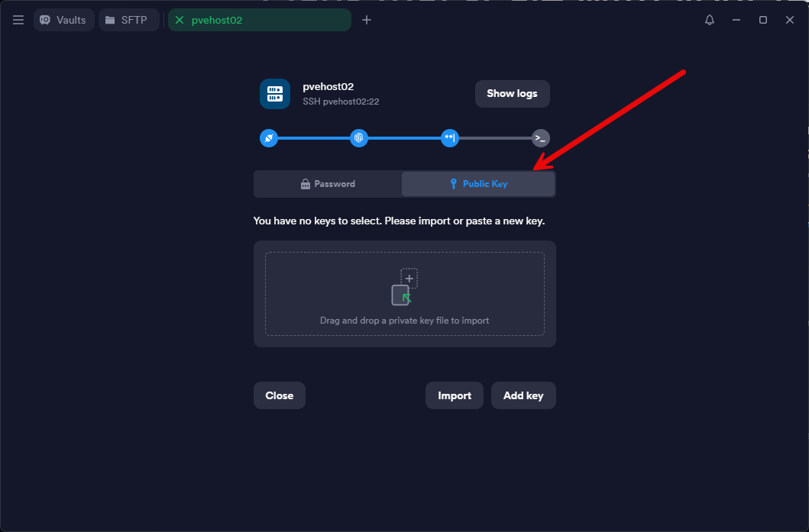Click the password authentication step icon
The width and height of the screenshot is (809, 532).
coord(449,138)
